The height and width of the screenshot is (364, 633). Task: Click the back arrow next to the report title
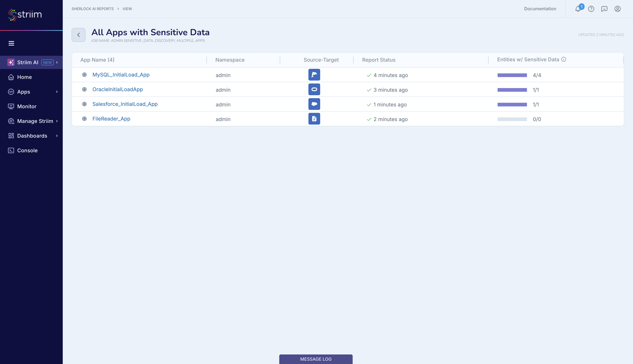click(x=78, y=35)
